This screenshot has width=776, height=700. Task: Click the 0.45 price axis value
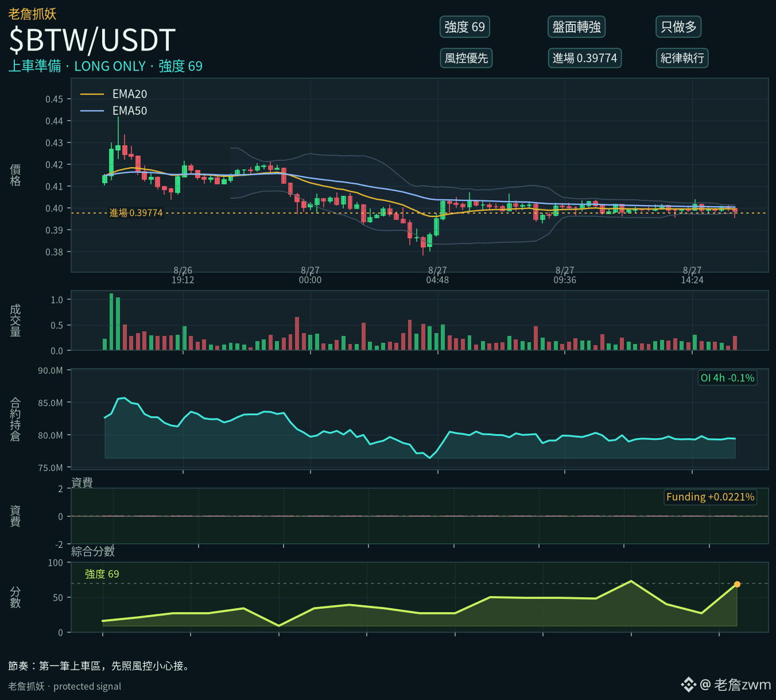(x=54, y=99)
